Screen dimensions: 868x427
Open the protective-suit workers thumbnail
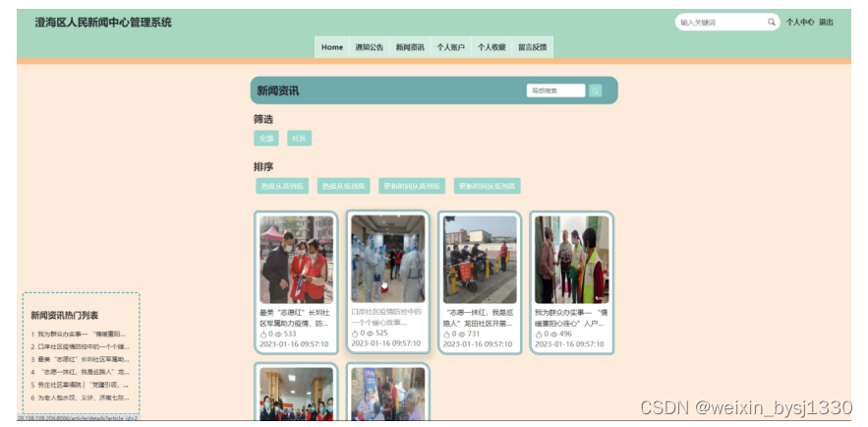tap(388, 259)
